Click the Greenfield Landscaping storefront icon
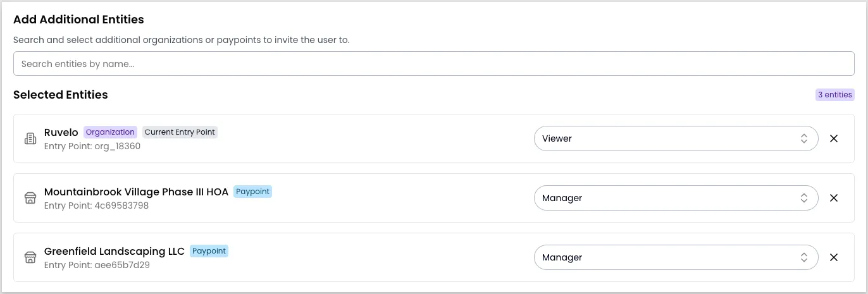Screen dimensions: 868x294 pyautogui.click(x=30, y=257)
